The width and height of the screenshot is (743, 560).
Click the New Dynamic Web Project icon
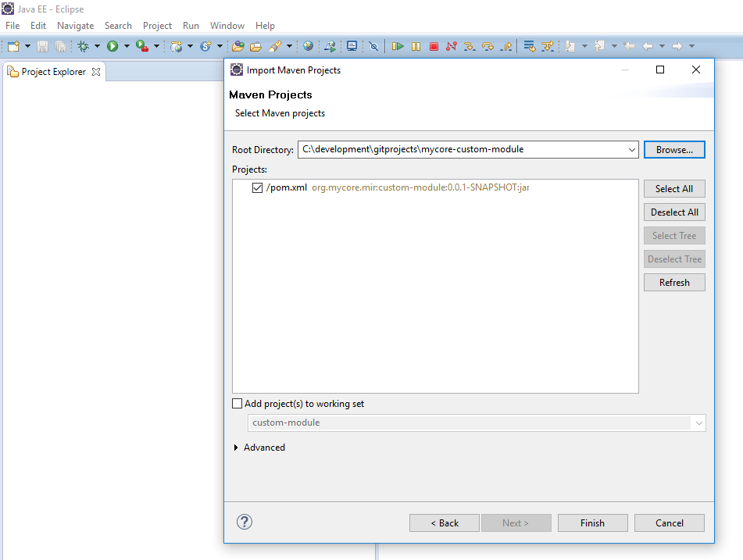tap(177, 46)
